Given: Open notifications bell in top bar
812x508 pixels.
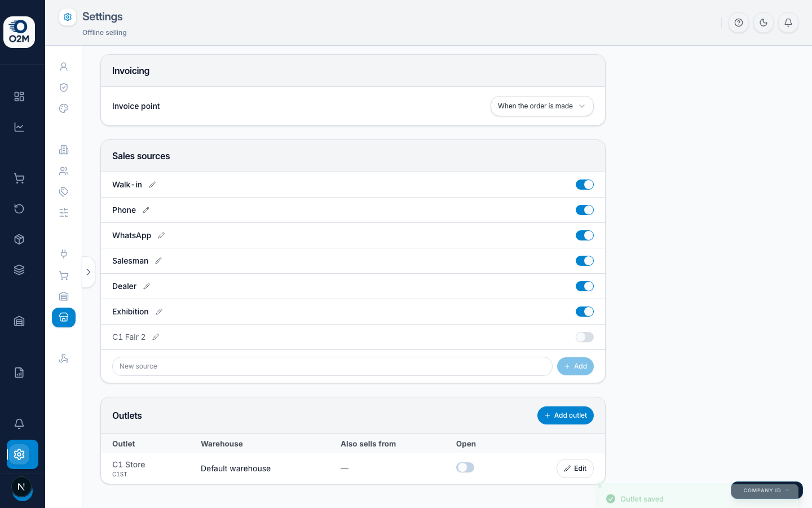Looking at the screenshot, I should [788, 23].
